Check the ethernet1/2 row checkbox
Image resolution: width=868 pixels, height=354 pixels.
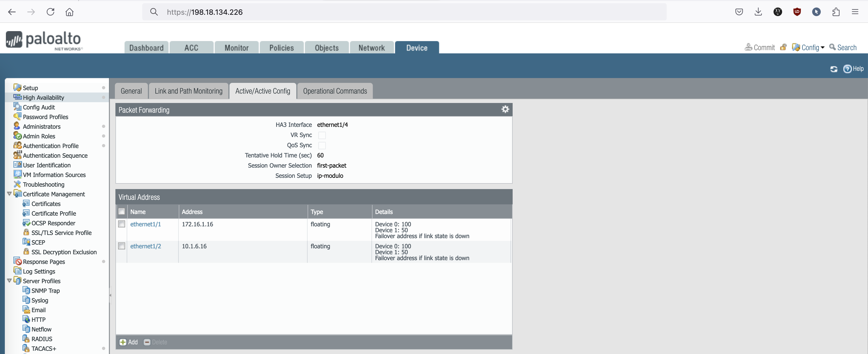tap(122, 246)
